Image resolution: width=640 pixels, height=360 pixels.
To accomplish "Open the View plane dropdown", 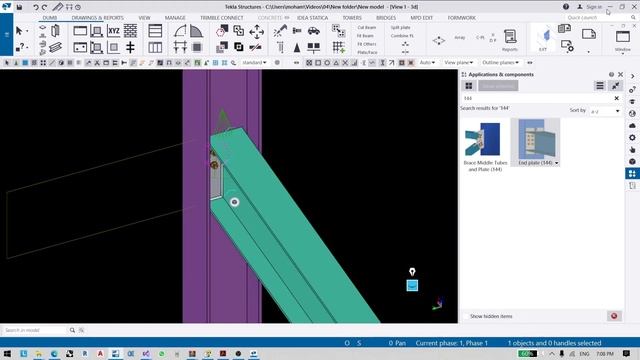I will coord(458,62).
